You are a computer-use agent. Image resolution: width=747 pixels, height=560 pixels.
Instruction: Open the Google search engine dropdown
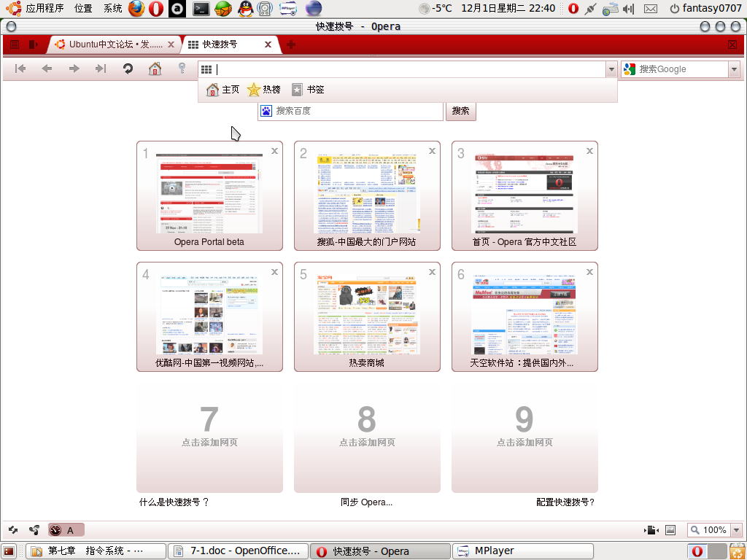coord(734,69)
